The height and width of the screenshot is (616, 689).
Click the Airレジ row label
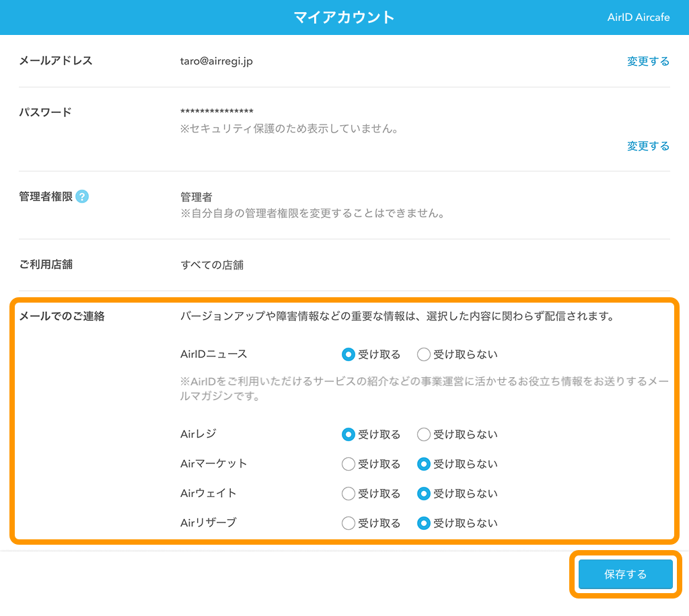pos(198,434)
